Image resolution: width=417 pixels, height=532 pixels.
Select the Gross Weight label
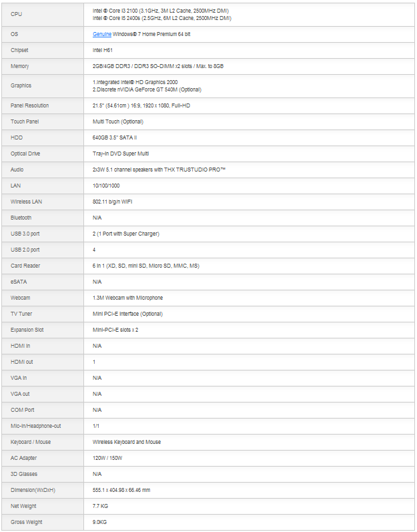click(x=26, y=522)
